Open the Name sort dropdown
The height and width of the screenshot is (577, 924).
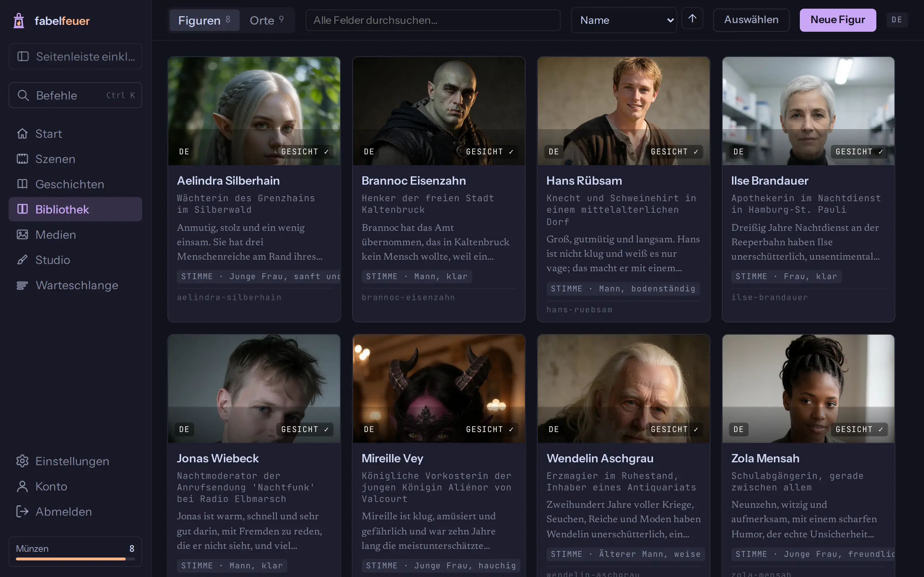tap(624, 20)
